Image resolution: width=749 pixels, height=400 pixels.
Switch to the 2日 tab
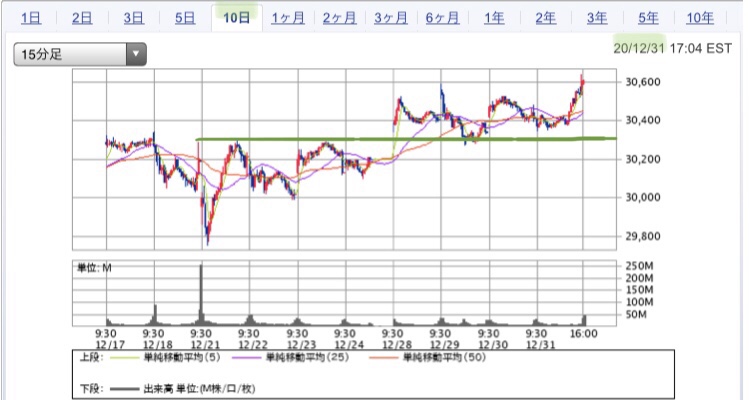click(x=82, y=17)
